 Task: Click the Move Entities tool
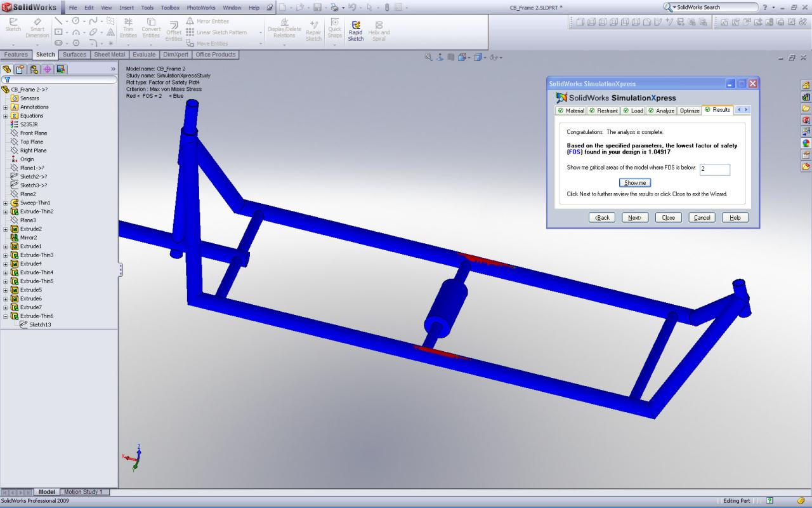[x=207, y=44]
